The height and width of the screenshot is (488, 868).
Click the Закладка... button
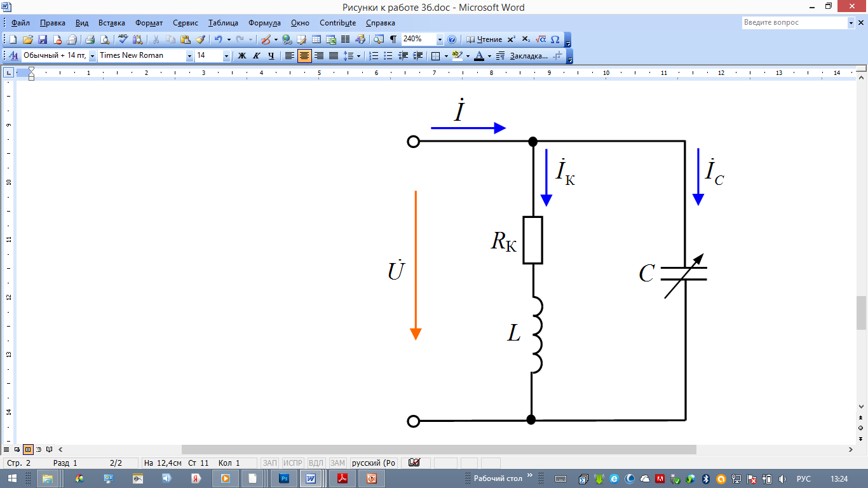pyautogui.click(x=529, y=56)
